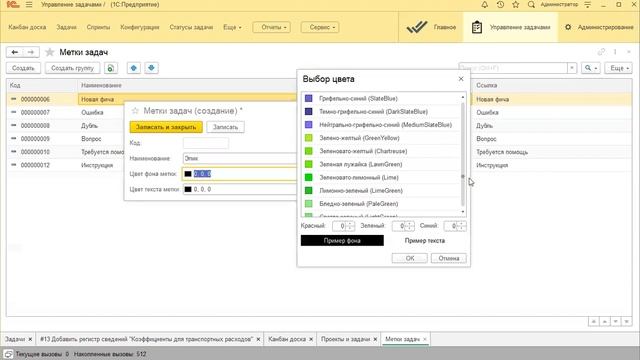Viewport: 640px width, 360px height.
Task: Click the color list vertical scrollbar
Action: pos(463,154)
